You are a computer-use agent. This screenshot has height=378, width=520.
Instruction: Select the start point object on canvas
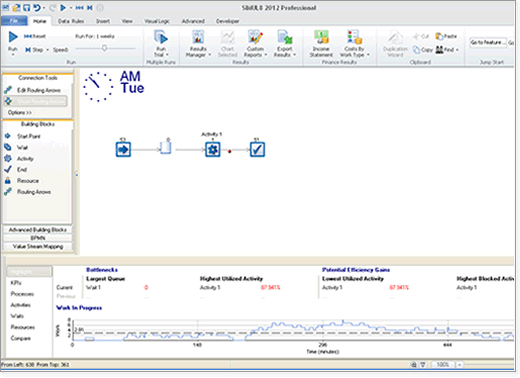[x=123, y=149]
